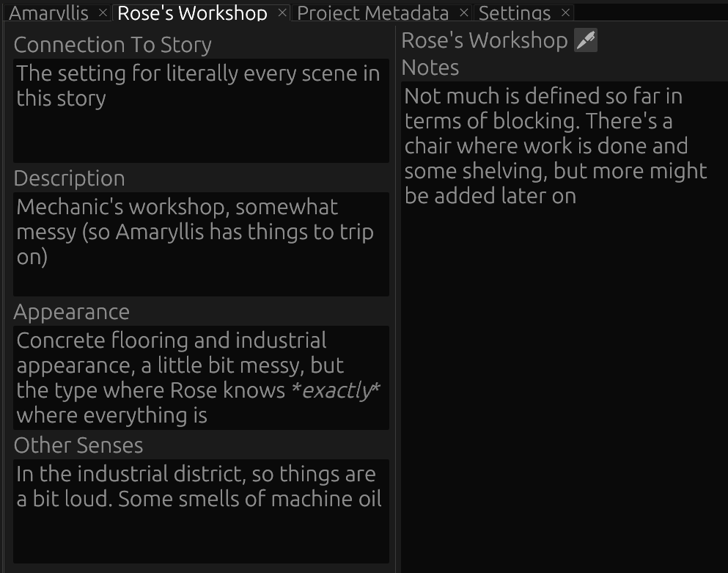This screenshot has width=728, height=573.
Task: Close the Settings tab
Action: [x=565, y=12]
